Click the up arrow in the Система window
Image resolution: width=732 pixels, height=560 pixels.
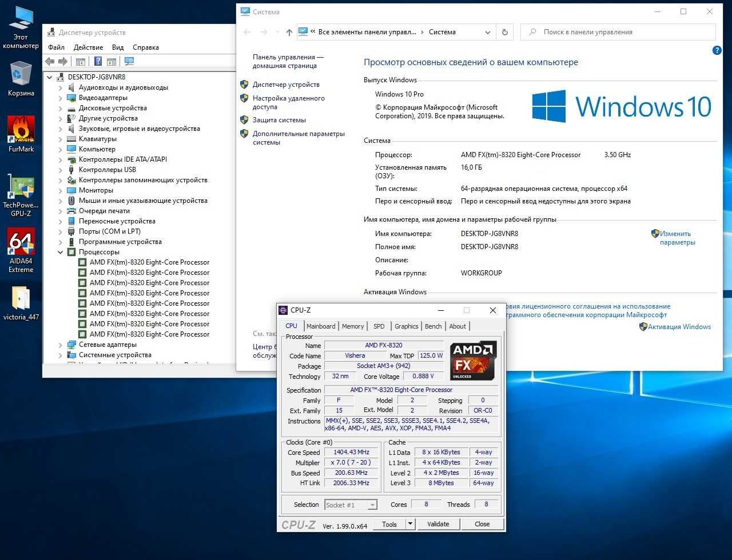click(x=289, y=33)
